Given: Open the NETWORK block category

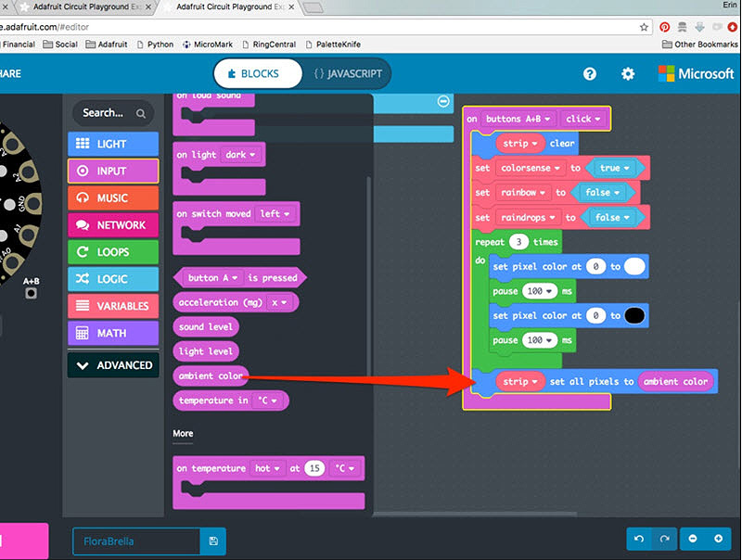Looking at the screenshot, I should point(112,224).
